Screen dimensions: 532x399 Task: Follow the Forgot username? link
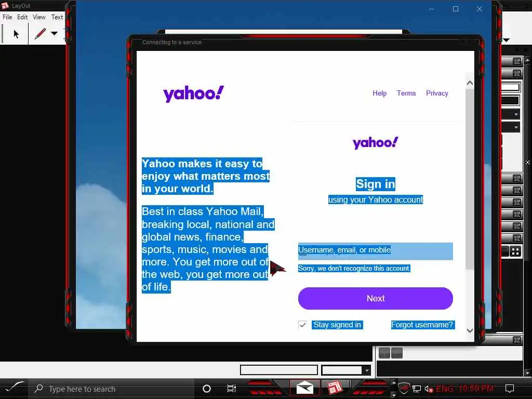pyautogui.click(x=422, y=325)
